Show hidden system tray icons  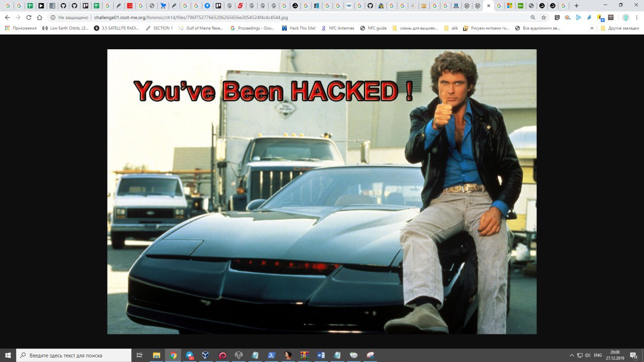coord(572,355)
